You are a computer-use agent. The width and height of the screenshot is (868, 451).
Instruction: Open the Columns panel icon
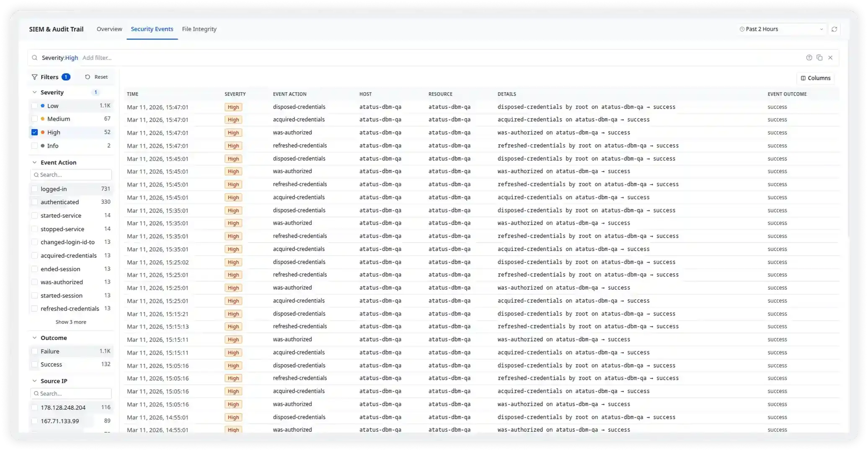(x=803, y=78)
